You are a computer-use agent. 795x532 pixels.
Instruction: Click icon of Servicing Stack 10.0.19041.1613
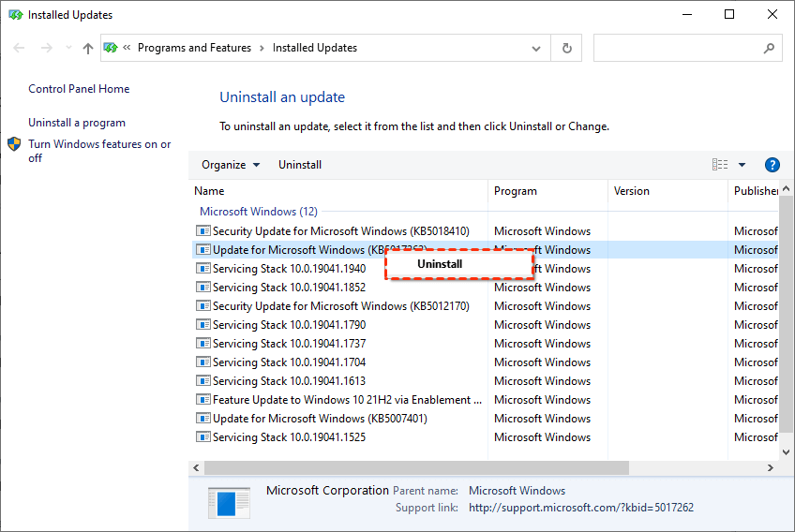click(x=203, y=381)
